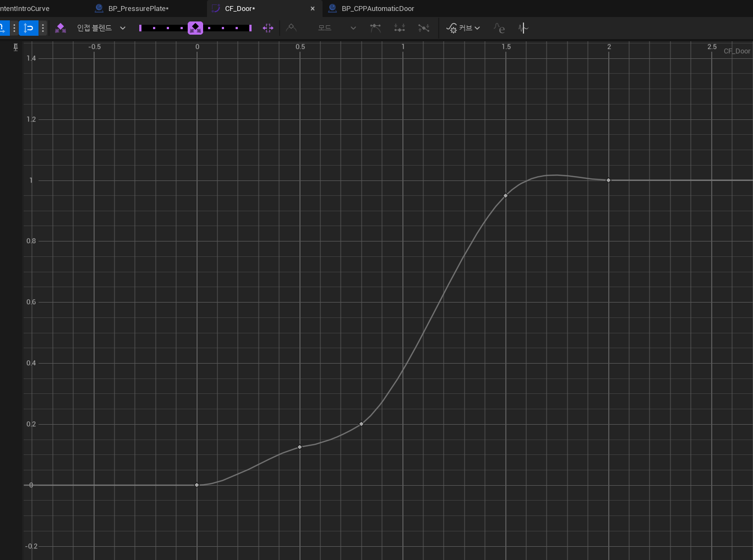Open the 커브 settings menu

(463, 28)
